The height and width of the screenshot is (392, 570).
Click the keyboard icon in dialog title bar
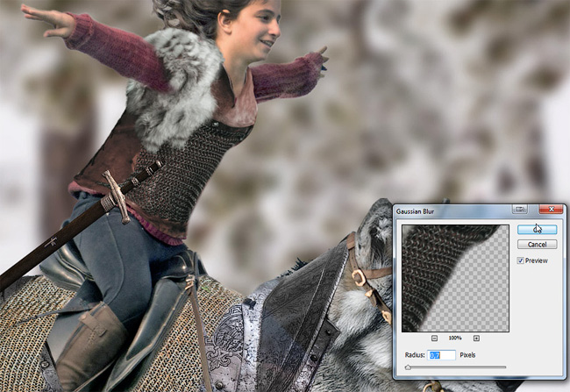coord(520,209)
